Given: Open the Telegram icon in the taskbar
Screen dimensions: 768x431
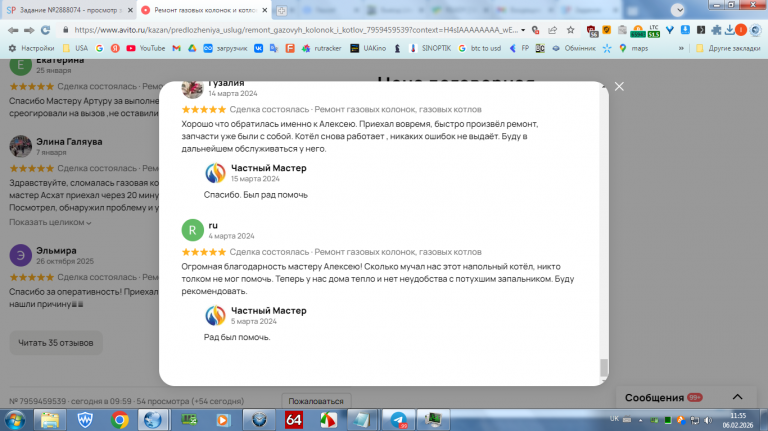Looking at the screenshot, I should point(398,420).
